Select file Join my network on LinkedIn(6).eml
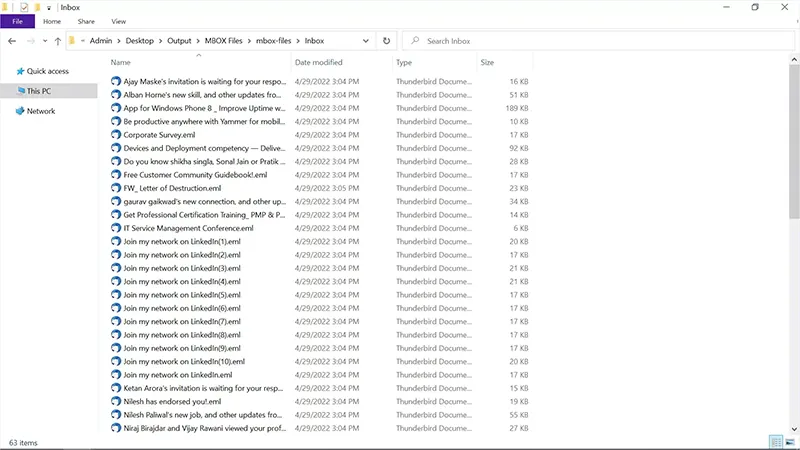Image resolution: width=800 pixels, height=450 pixels. pos(182,308)
